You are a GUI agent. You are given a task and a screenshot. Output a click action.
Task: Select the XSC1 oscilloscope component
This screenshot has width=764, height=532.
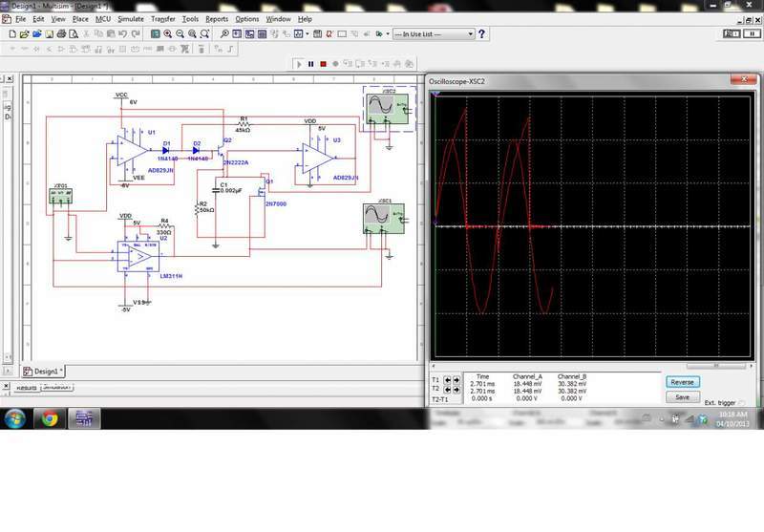(384, 219)
